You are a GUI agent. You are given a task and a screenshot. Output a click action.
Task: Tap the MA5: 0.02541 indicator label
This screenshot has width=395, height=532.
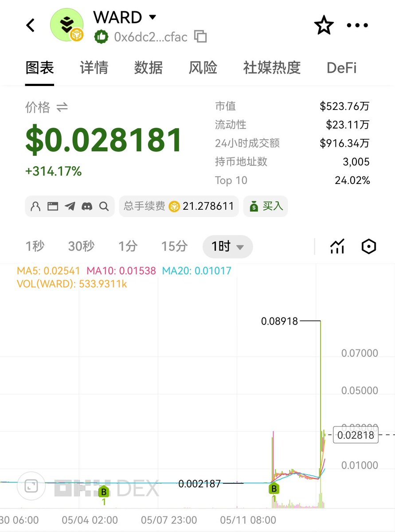tap(48, 270)
